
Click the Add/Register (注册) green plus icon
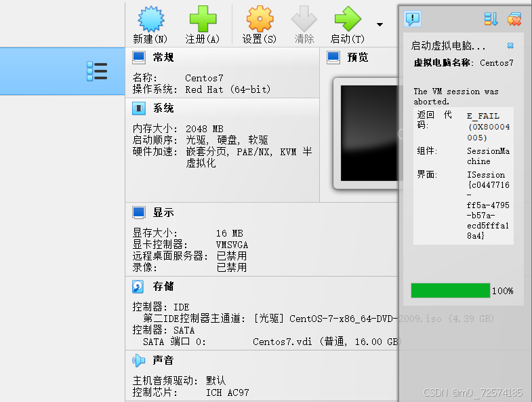pyautogui.click(x=203, y=19)
